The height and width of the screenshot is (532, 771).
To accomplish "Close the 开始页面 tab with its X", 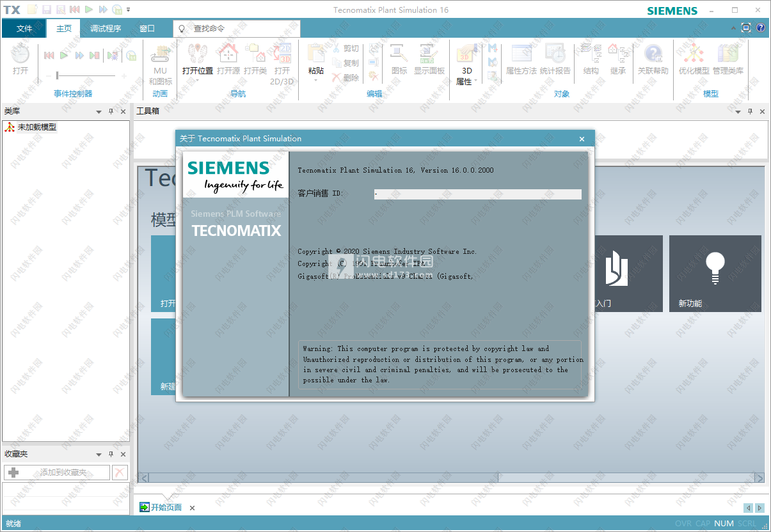I will 192,508.
